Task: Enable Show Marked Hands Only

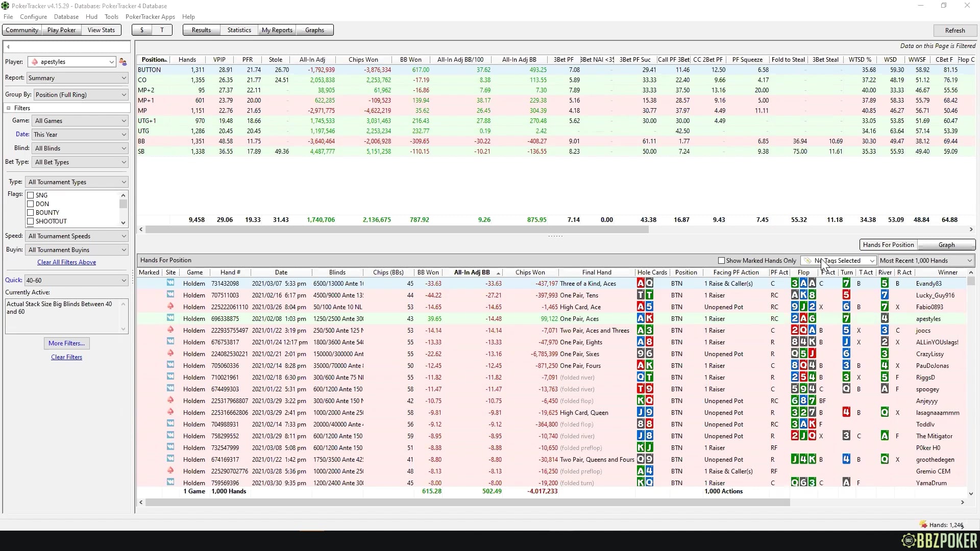Action: (723, 260)
